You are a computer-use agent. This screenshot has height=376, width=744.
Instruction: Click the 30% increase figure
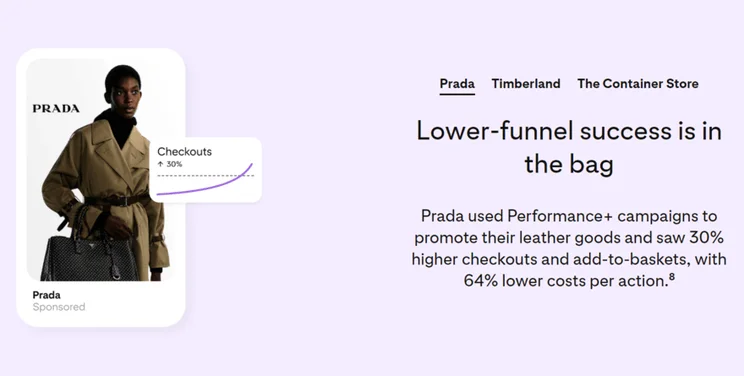click(174, 164)
